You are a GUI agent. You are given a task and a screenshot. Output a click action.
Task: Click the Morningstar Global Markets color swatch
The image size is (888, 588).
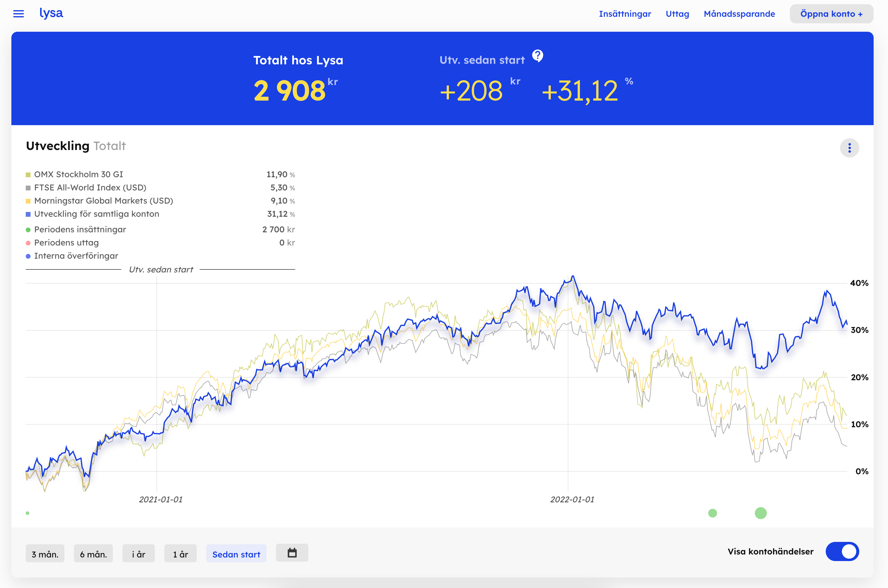pos(28,201)
